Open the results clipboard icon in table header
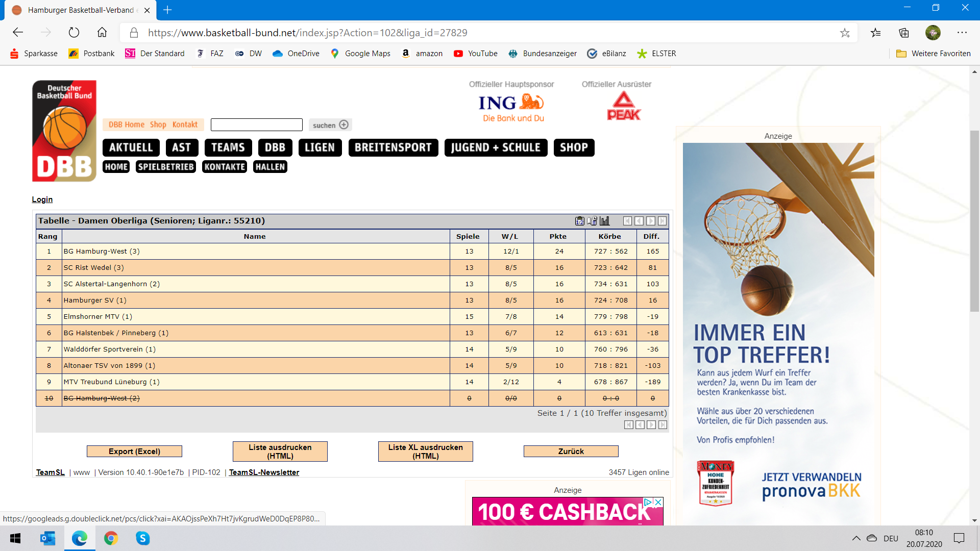The height and width of the screenshot is (551, 980). pyautogui.click(x=580, y=221)
